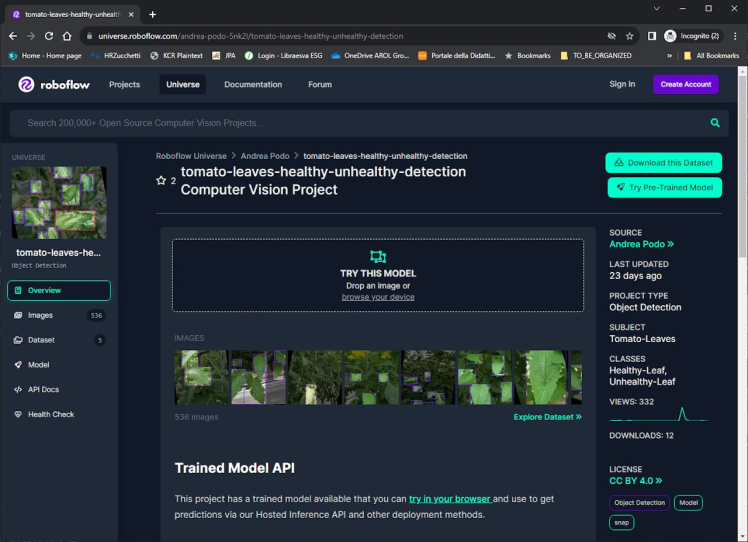This screenshot has height=542, width=748.
Task: Star the tomato-leaves project
Action: (x=160, y=181)
